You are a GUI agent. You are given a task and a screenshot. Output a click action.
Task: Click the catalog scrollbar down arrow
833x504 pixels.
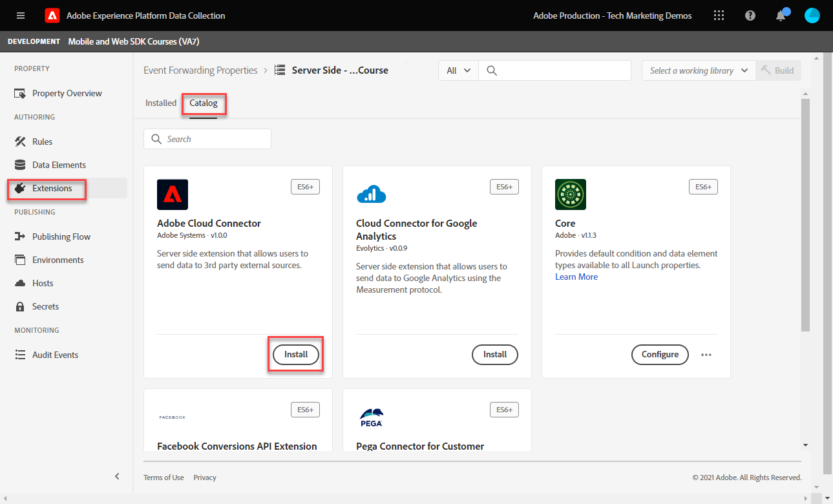tap(805, 445)
